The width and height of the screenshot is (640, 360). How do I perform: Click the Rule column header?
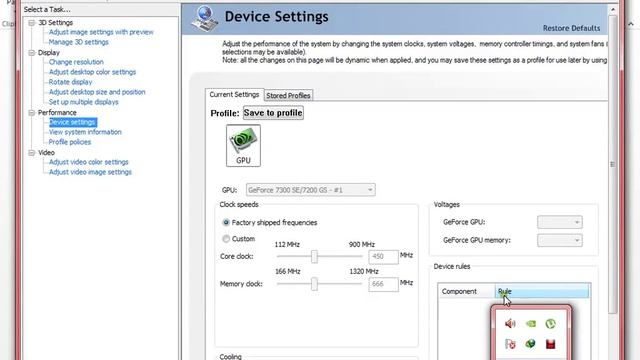coord(542,291)
